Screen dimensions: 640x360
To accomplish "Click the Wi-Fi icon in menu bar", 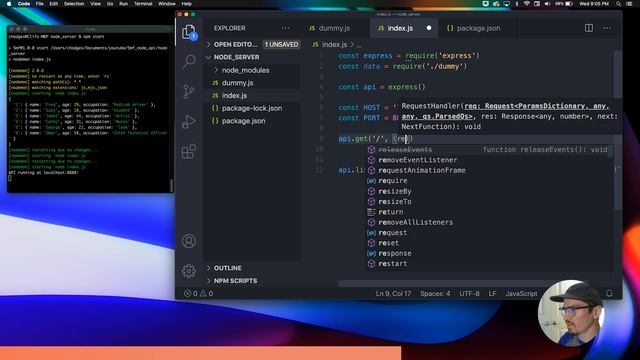I will [527, 4].
